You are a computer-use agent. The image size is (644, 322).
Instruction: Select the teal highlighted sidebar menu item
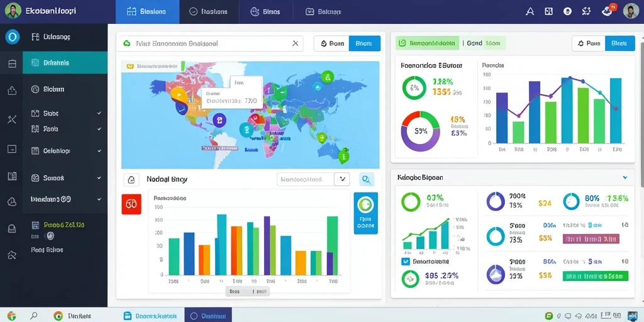pos(65,63)
